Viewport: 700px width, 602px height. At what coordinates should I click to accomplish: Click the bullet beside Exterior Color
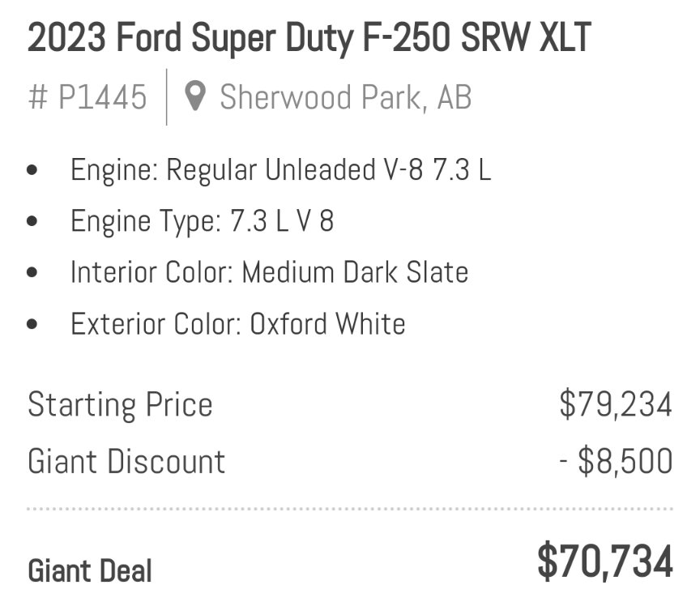click(x=32, y=324)
